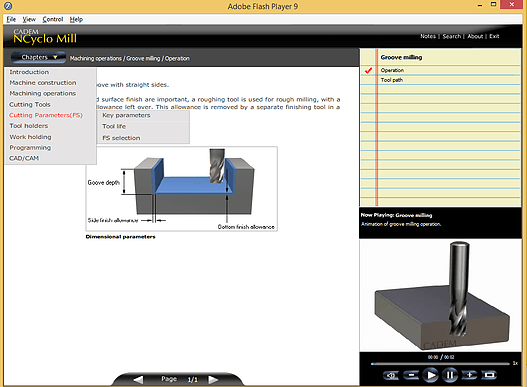Click the Groove milling notes heading

pyautogui.click(x=401, y=57)
